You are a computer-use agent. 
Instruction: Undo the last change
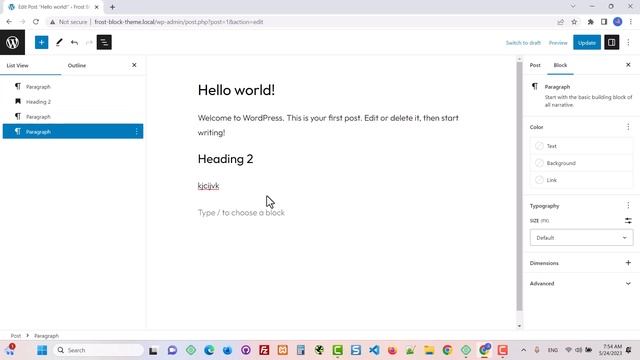[74, 42]
